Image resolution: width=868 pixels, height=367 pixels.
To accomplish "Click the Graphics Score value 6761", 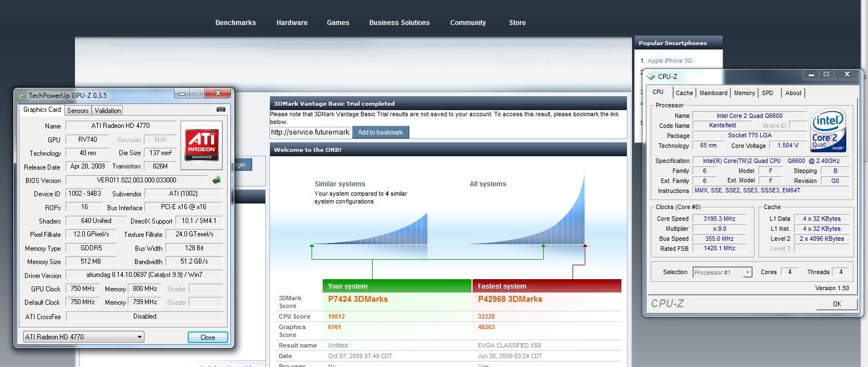I will click(x=335, y=327).
